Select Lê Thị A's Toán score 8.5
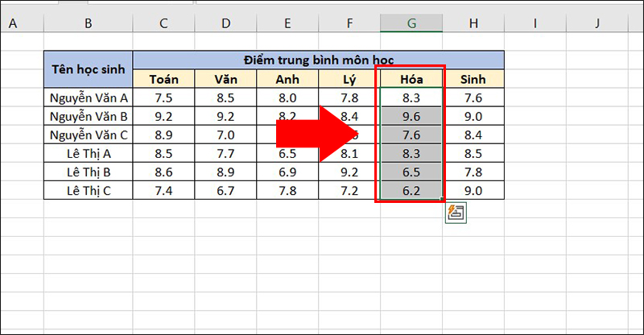 point(163,153)
